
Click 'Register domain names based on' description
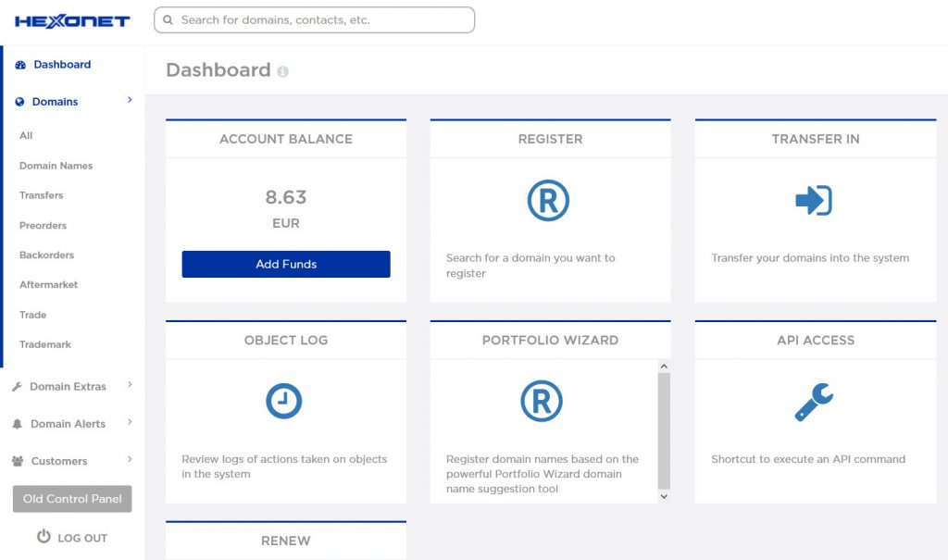543,474
